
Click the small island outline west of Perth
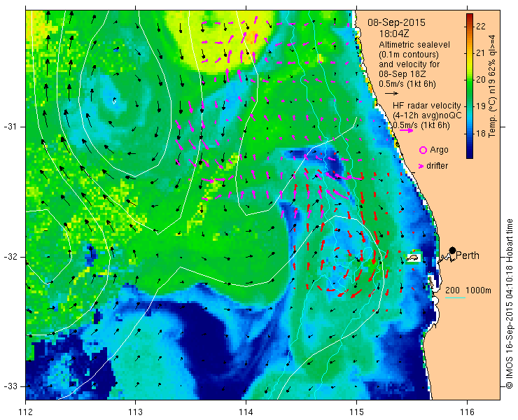(x=413, y=258)
